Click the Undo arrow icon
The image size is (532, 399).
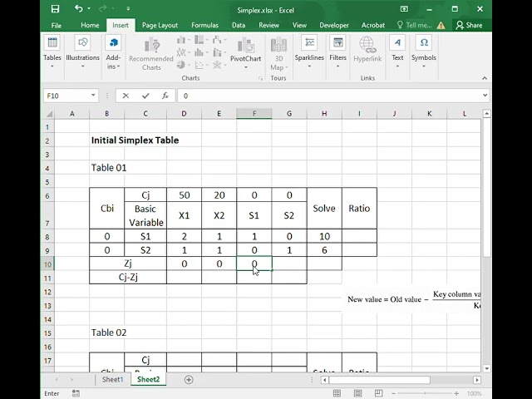click(79, 8)
